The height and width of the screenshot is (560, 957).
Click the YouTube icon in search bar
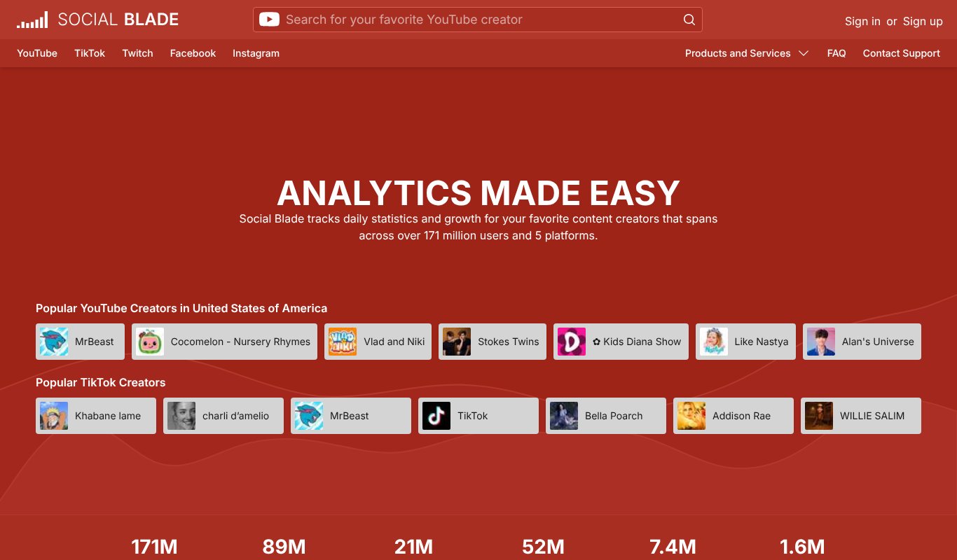269,20
